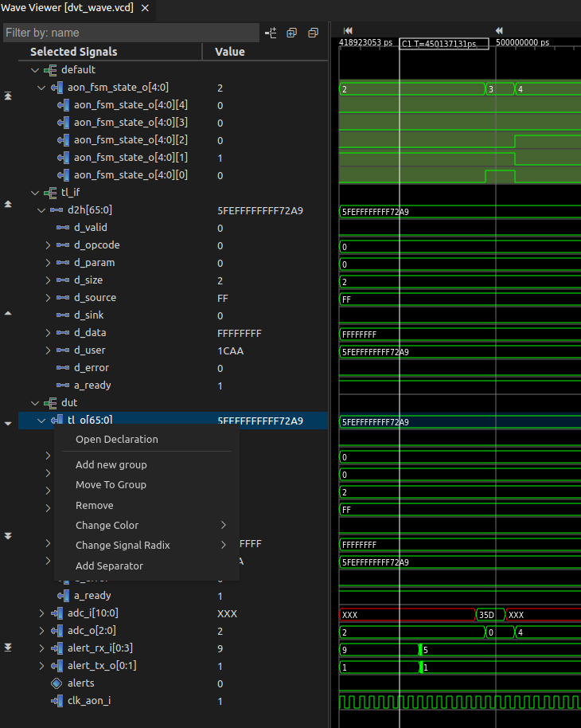Image resolution: width=581 pixels, height=728 pixels.
Task: Expand the adc_o[2:0] bus
Action: [x=41, y=631]
